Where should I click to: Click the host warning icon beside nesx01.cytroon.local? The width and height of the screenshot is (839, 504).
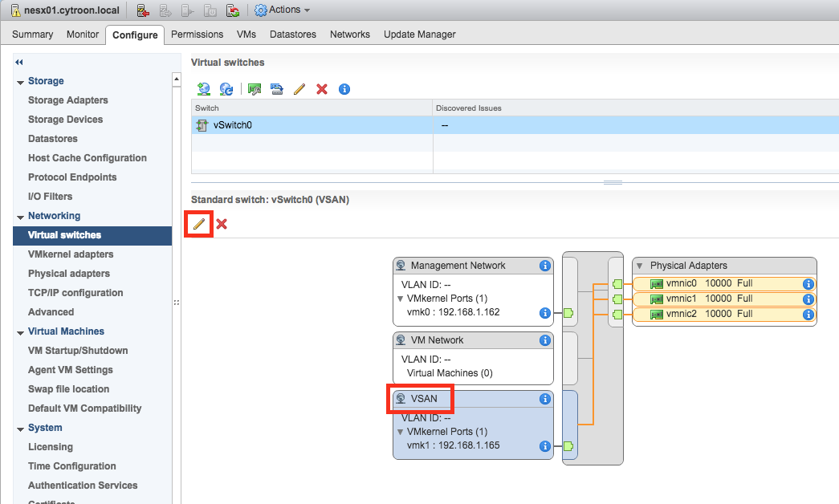(16, 10)
